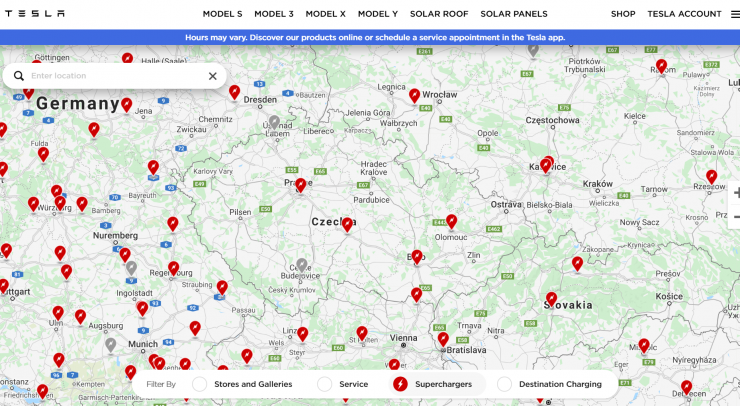The height and width of the screenshot is (406, 740).
Task: Open the Tesla Account link
Action: (684, 14)
